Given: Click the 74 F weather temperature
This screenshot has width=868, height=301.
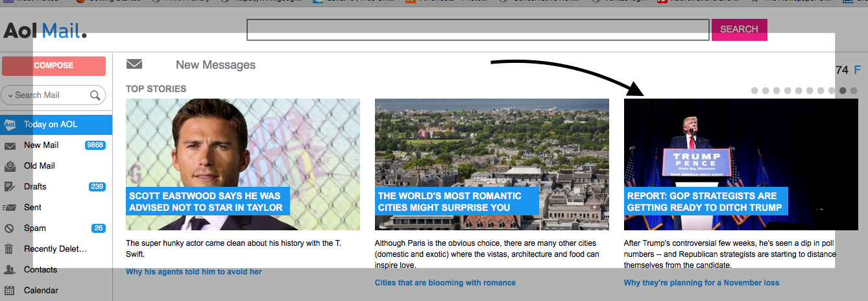Looking at the screenshot, I should [848, 70].
